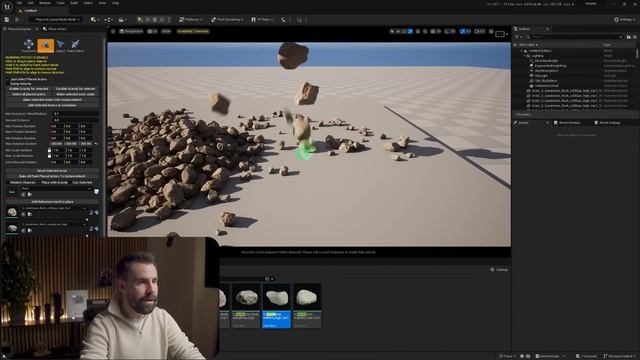
Task: Open Outliner settings gear icon
Action: 635,37
